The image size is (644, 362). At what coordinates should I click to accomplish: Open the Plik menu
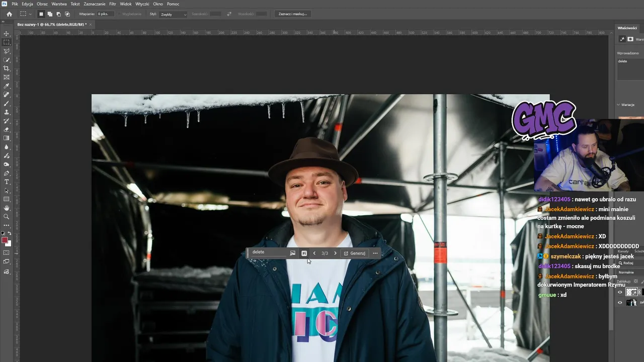(x=15, y=4)
